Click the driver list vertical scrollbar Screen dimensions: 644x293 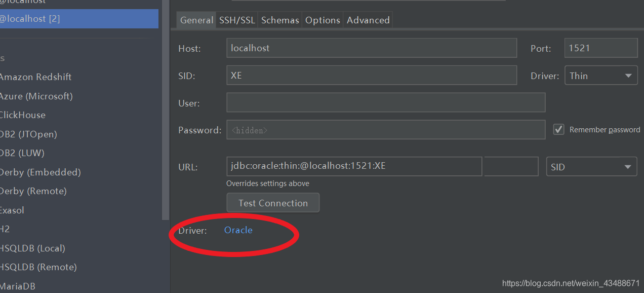pos(166,110)
